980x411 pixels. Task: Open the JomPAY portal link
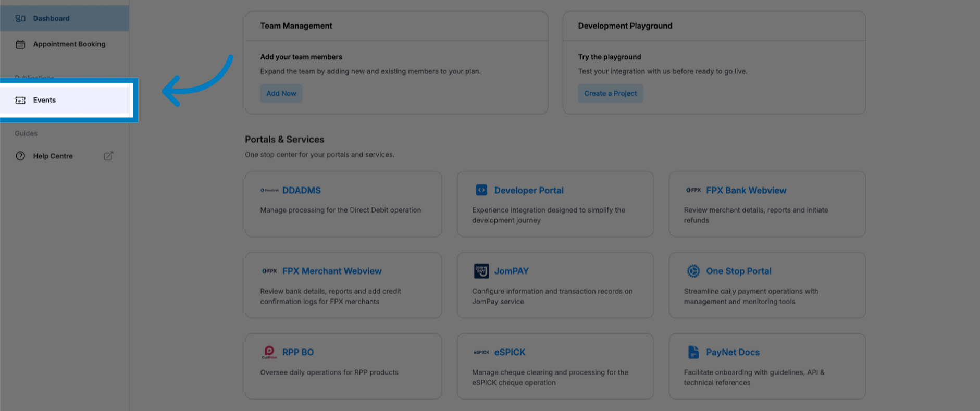(x=511, y=271)
